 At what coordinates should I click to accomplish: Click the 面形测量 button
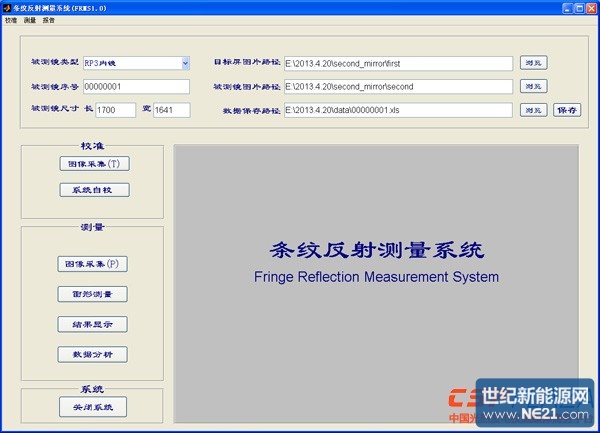coord(93,294)
